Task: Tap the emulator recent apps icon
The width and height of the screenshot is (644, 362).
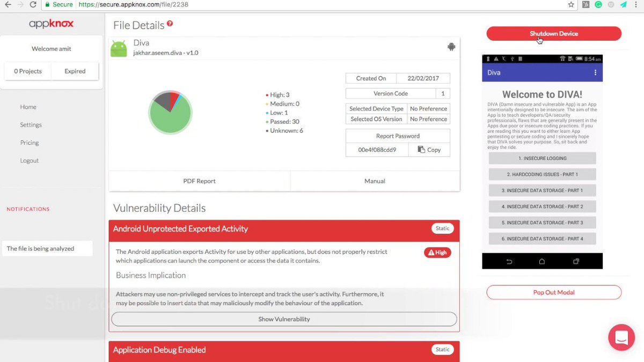Action: (x=576, y=262)
